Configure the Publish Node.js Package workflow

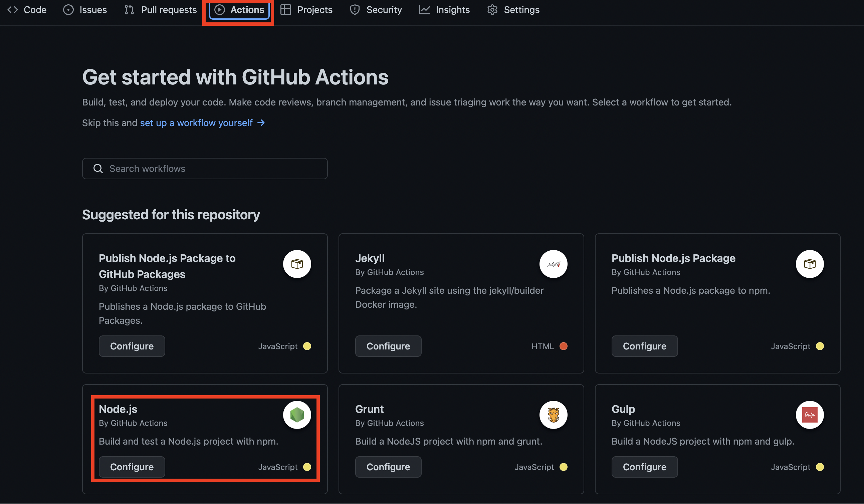tap(644, 346)
